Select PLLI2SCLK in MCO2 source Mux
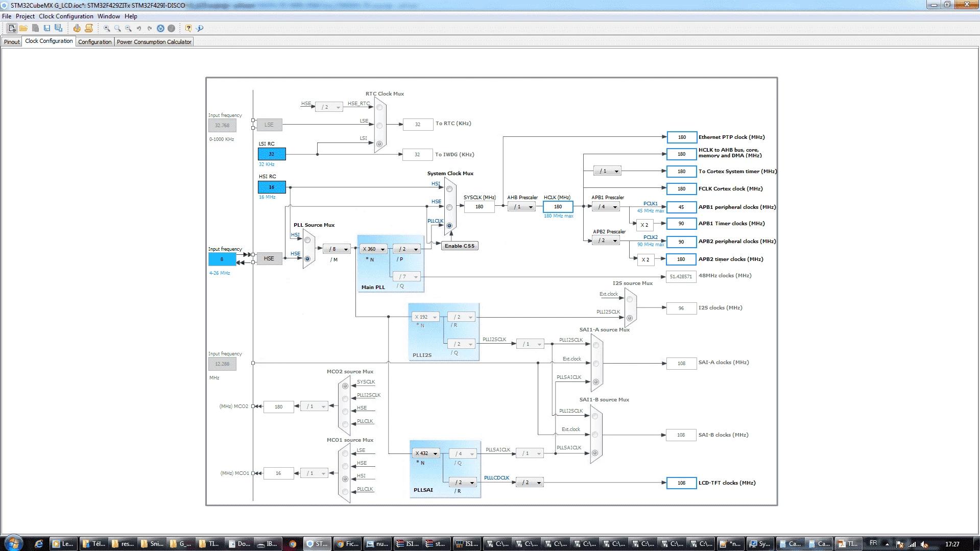Image resolution: width=980 pixels, height=551 pixels. point(345,399)
